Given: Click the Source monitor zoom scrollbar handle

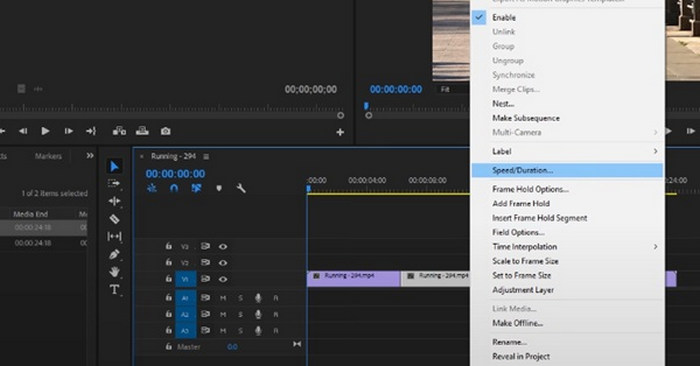Looking at the screenshot, I should (x=341, y=115).
